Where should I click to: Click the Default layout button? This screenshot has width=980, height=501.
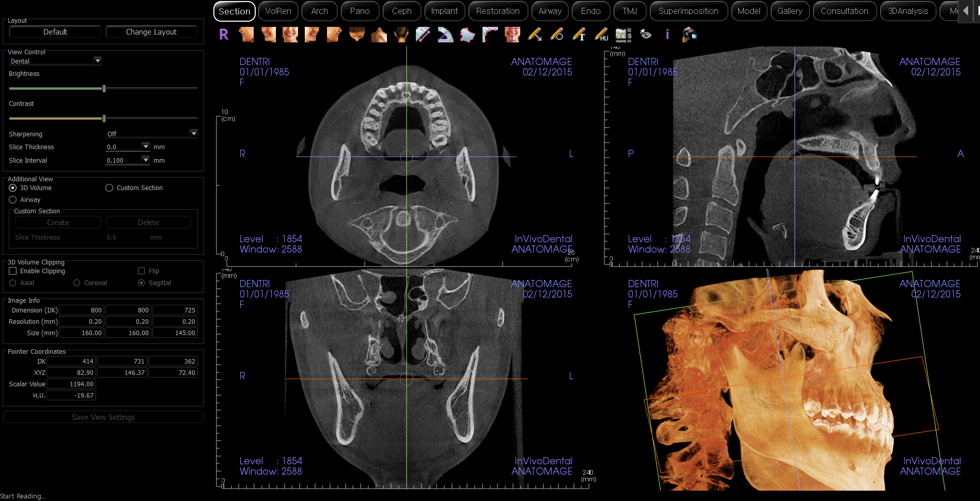pos(55,32)
